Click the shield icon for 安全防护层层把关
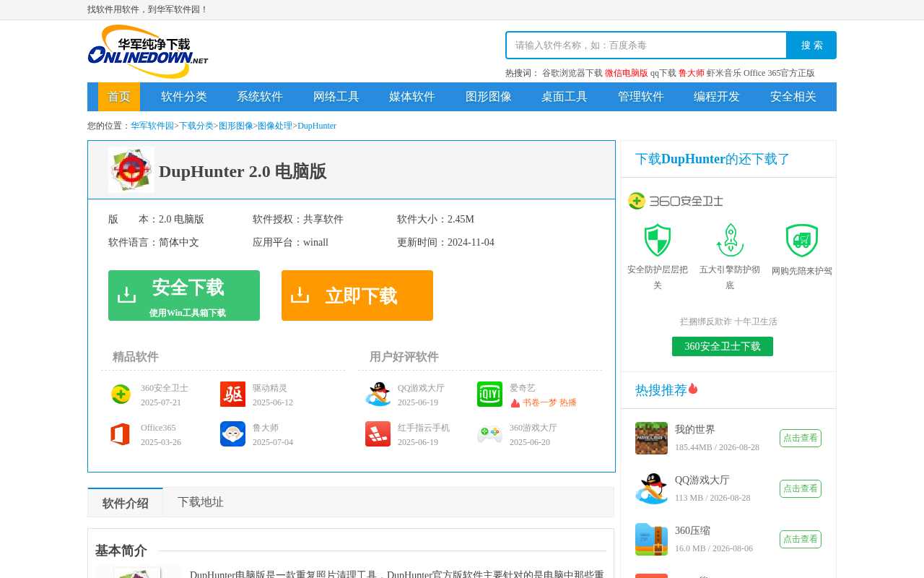924x578 pixels. pos(658,240)
